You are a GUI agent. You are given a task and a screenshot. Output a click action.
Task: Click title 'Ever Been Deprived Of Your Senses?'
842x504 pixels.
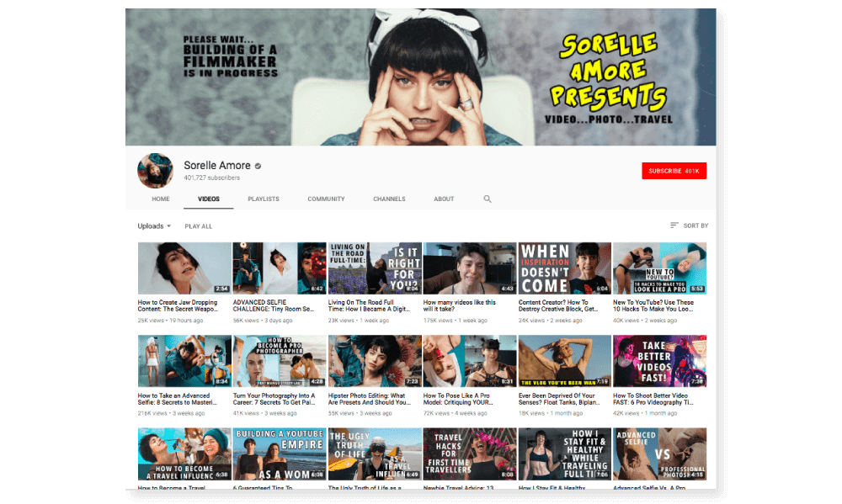click(x=559, y=399)
